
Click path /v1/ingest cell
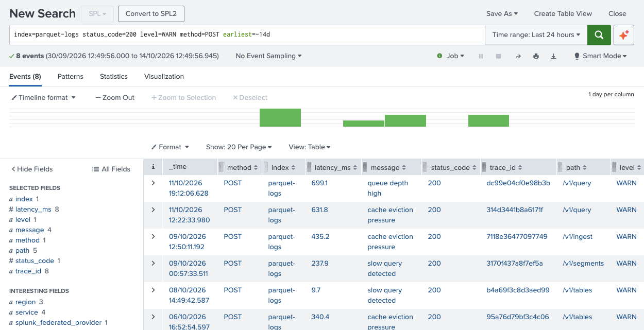[578, 236]
